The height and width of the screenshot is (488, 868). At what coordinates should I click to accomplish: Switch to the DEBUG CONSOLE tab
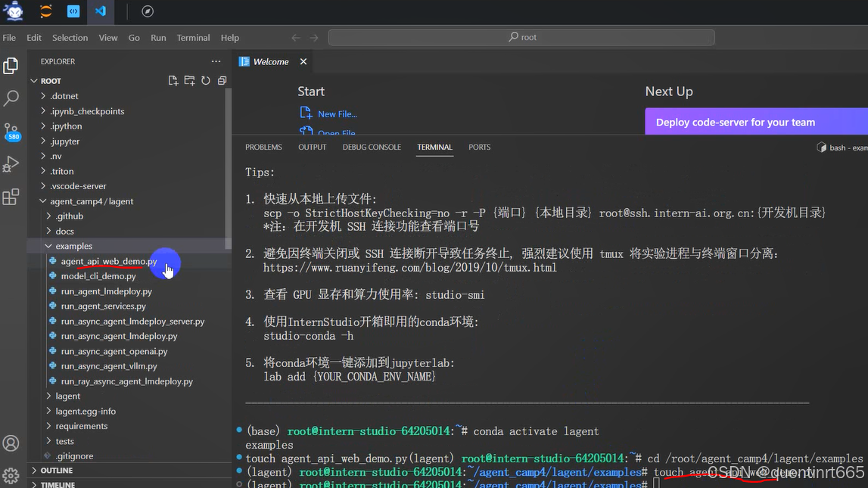click(372, 148)
